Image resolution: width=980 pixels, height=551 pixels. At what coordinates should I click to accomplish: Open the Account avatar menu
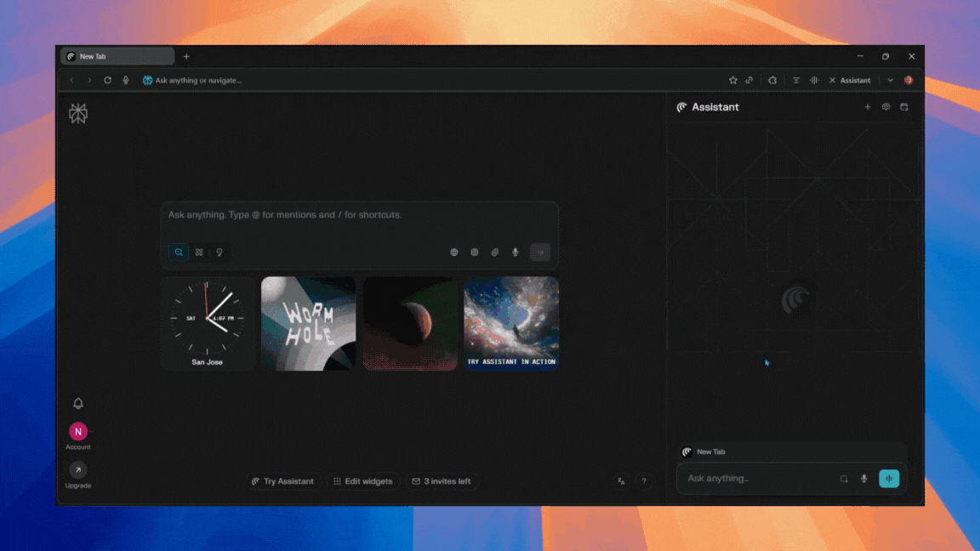point(78,431)
